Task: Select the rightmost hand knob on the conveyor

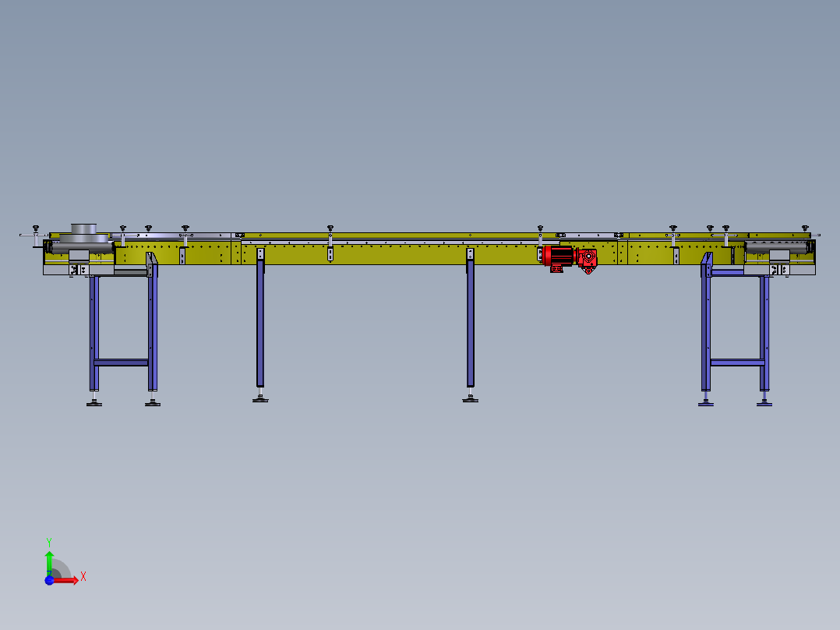Action: (805, 227)
